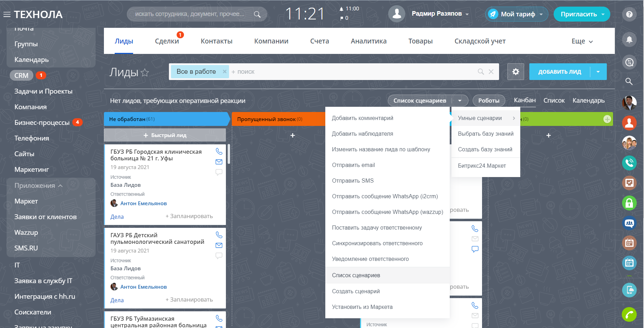Collapse the Приложения section
Screen dimensions: 644x328
39,186
